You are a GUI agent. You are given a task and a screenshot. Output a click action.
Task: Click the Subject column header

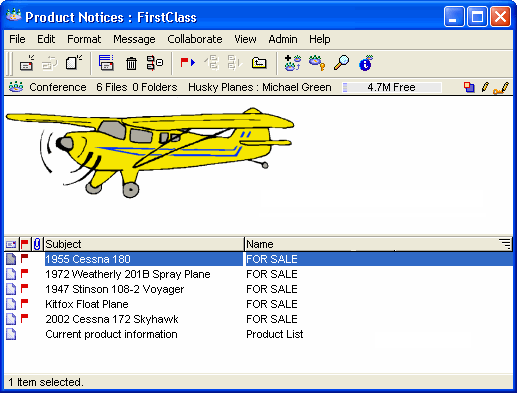pos(144,244)
